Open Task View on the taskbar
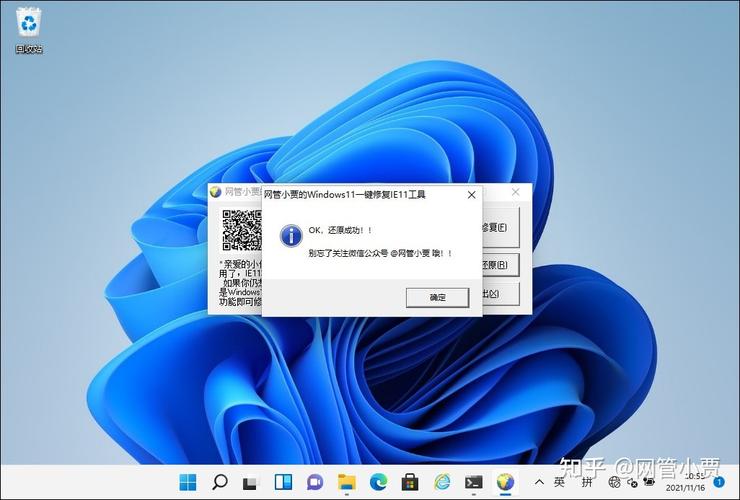This screenshot has width=740, height=500. [x=251, y=483]
